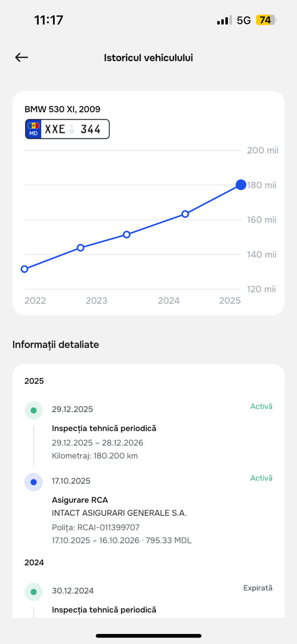
Task: Tap the MD license plate XXE 344
Action: (68, 129)
